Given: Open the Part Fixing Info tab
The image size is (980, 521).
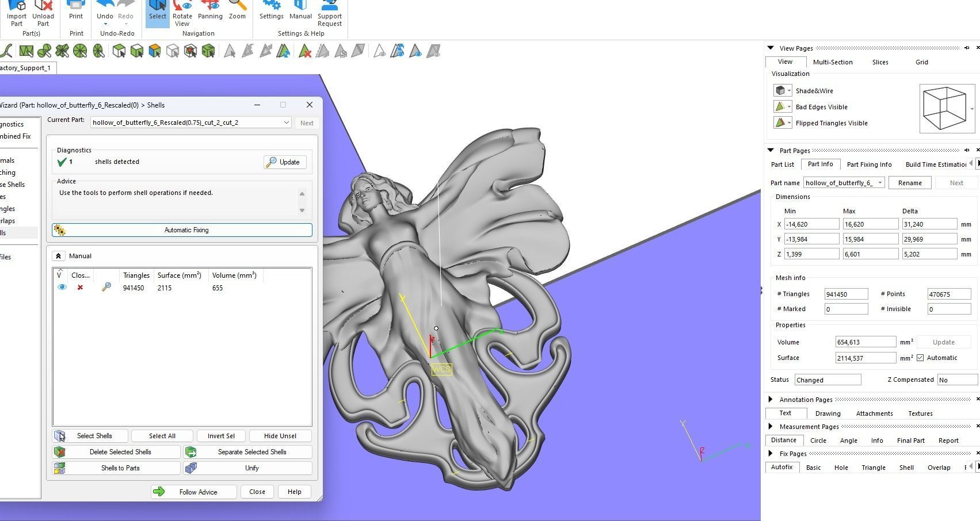Looking at the screenshot, I should 869,164.
